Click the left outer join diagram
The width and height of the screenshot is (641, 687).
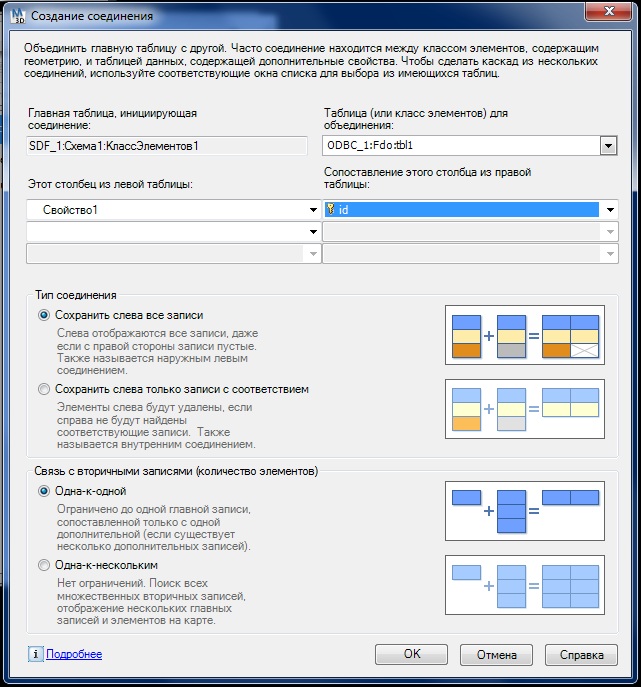(525, 335)
